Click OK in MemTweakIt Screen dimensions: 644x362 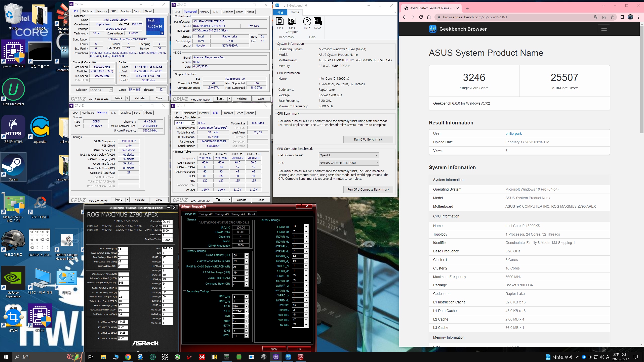pos(299,349)
